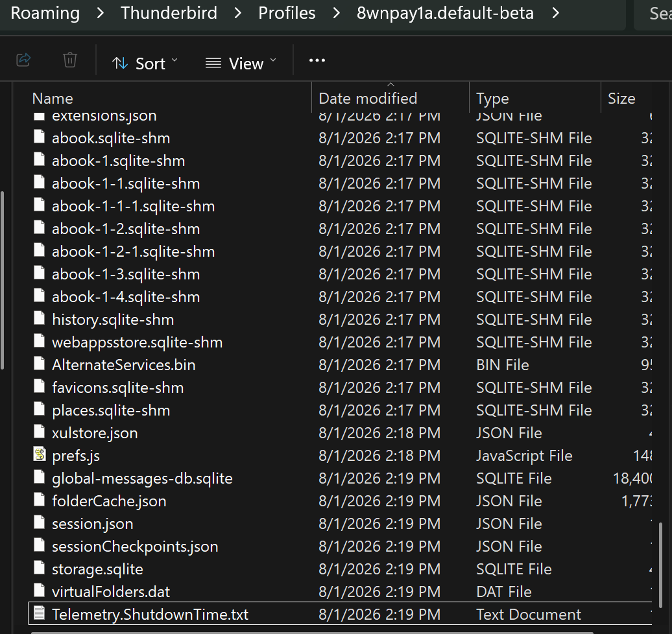672x634 pixels.
Task: Click the file name prefs.js
Action: [76, 456]
